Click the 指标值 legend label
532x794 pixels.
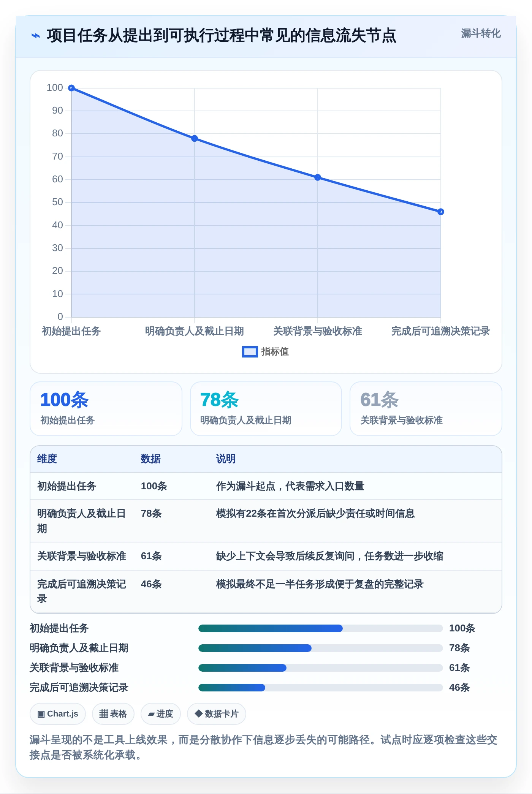point(275,352)
